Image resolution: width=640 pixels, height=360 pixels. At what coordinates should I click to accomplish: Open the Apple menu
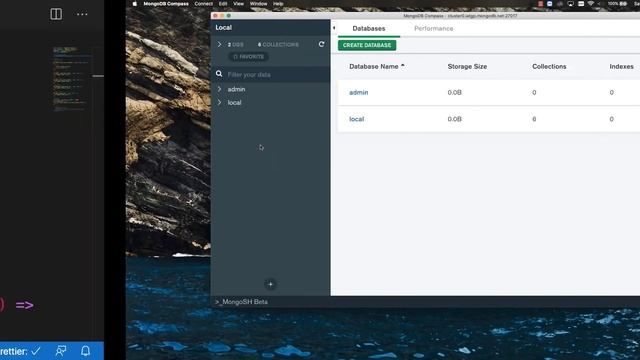(x=135, y=4)
